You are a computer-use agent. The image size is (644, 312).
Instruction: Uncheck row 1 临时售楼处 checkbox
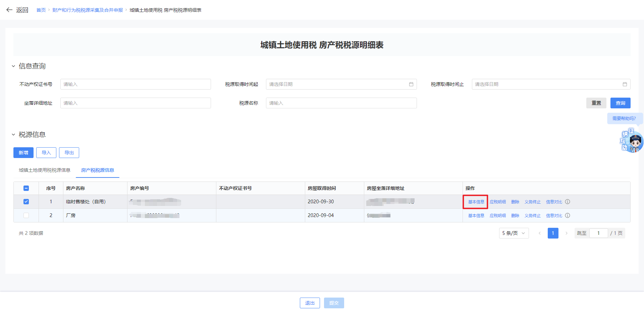tap(26, 202)
